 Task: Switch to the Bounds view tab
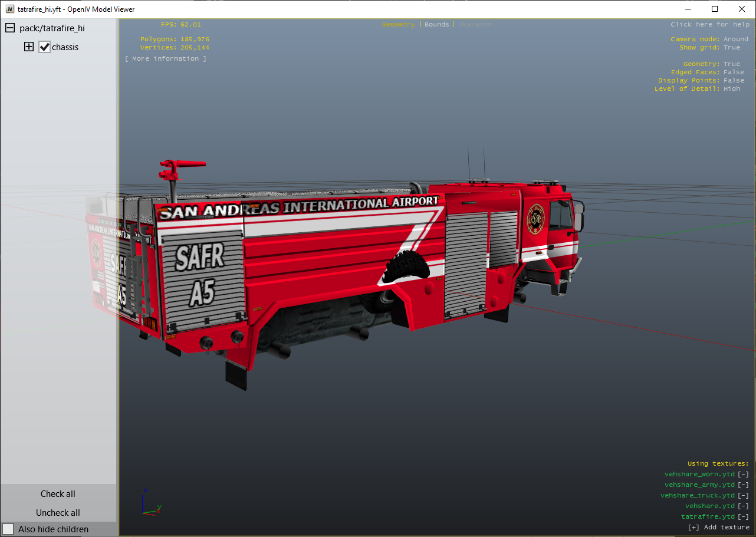coord(436,25)
